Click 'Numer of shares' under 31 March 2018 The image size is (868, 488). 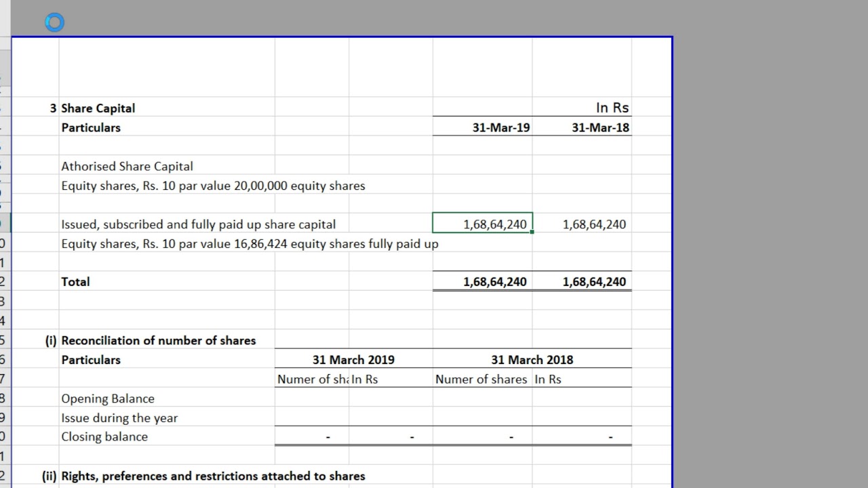(x=481, y=380)
